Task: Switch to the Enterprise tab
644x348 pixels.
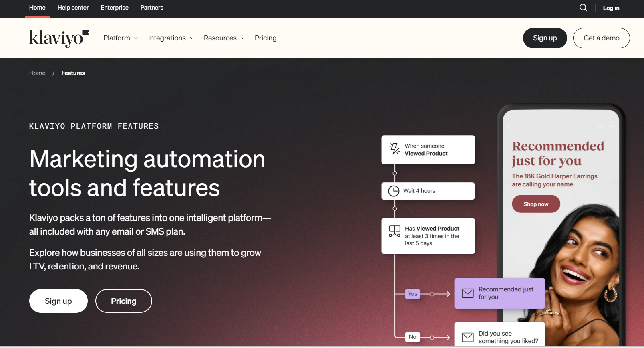Action: point(115,8)
